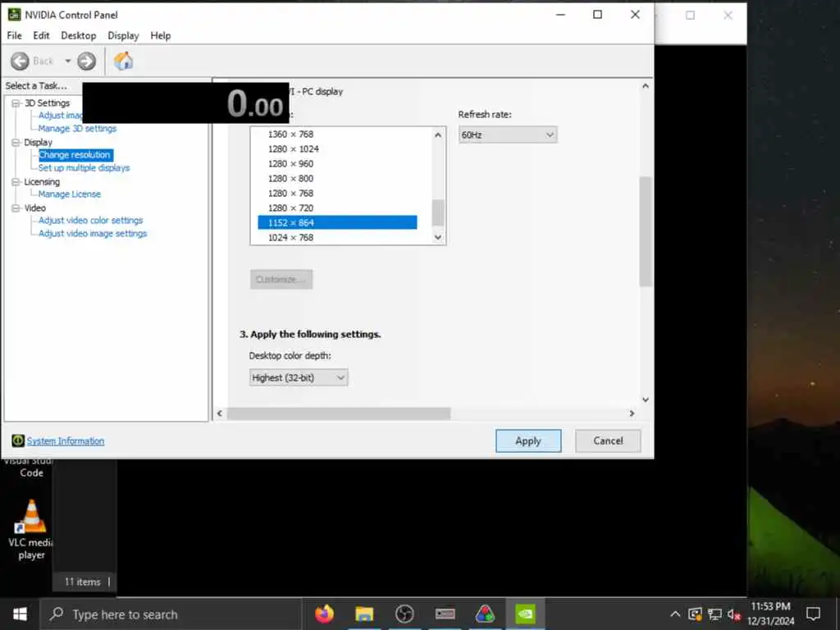The image size is (840, 630).
Task: Select Change resolution task
Action: click(75, 155)
